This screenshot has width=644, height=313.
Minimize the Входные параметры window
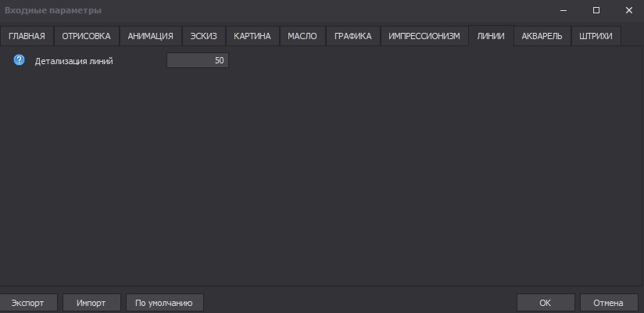pos(563,10)
